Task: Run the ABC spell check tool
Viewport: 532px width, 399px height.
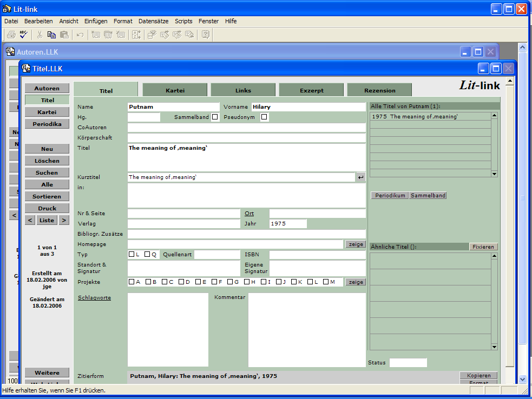Action: pos(23,35)
